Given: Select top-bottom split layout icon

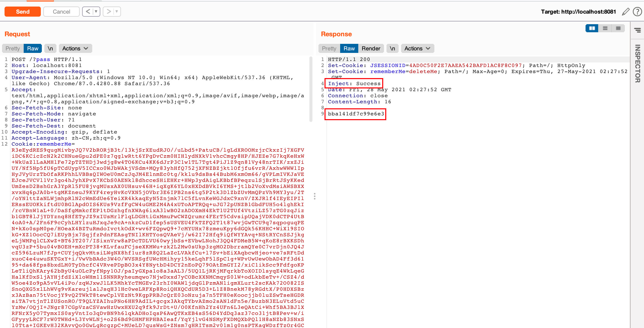Looking at the screenshot, I should [605, 28].
